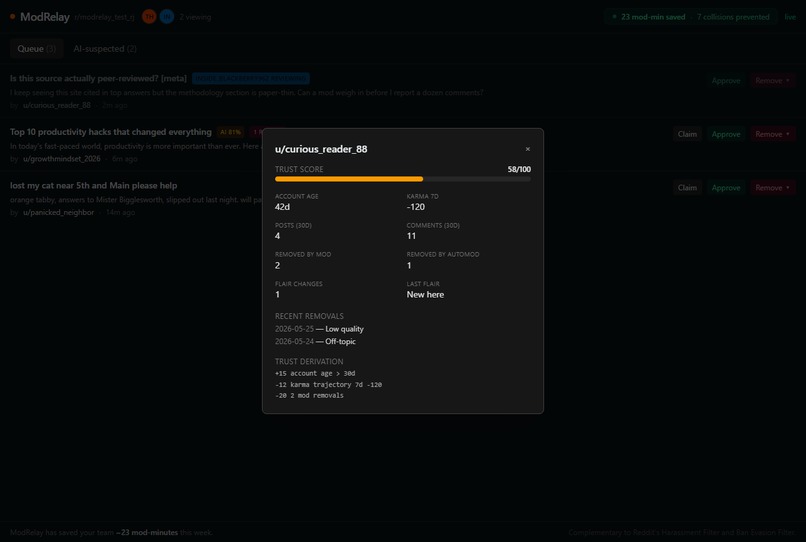Image resolution: width=806 pixels, height=542 pixels.
Task: Approve the productivity hacks post
Action: click(x=726, y=134)
